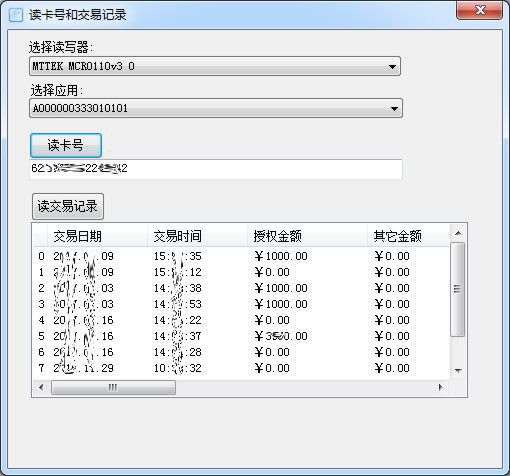
Task: Click the window title bar app icon
Action: click(x=15, y=15)
